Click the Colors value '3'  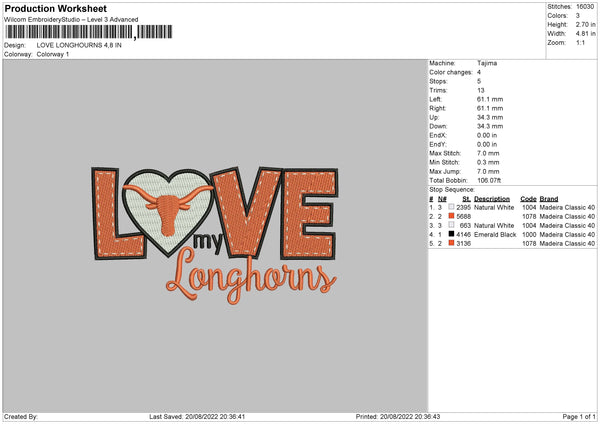pyautogui.click(x=578, y=16)
